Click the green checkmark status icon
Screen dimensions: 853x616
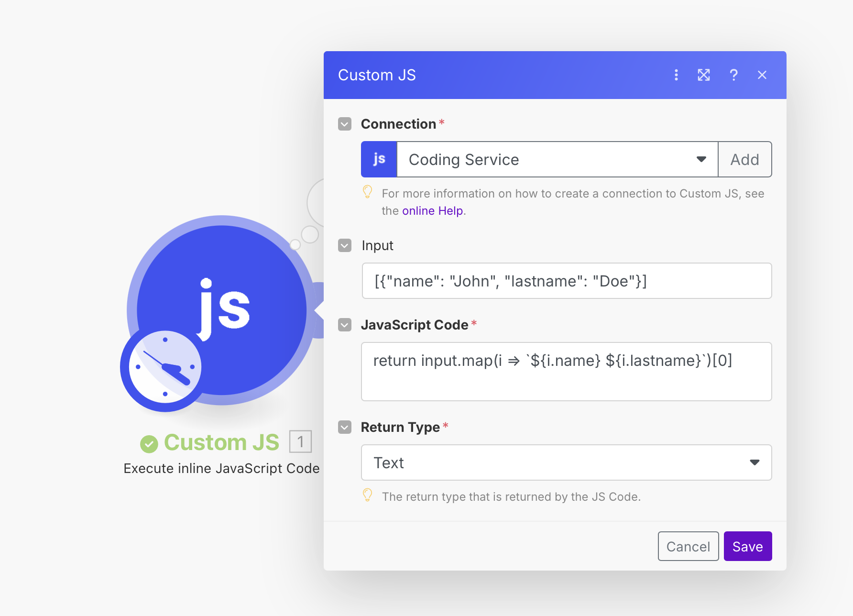(149, 444)
